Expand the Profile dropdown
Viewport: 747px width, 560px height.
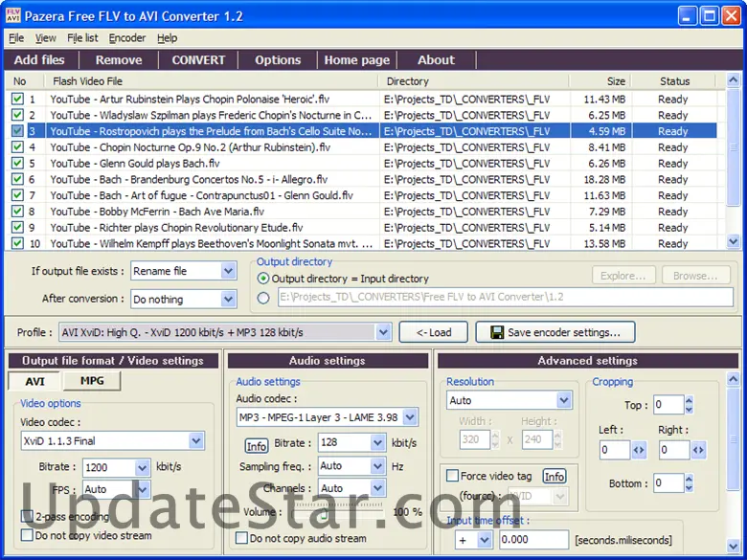pyautogui.click(x=383, y=332)
